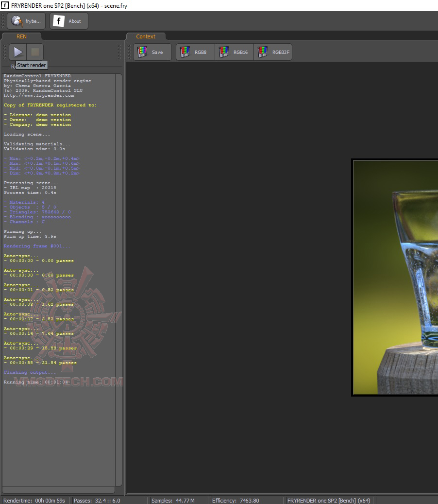Click the 'Warm up time: 3.9s' line

coord(30,237)
